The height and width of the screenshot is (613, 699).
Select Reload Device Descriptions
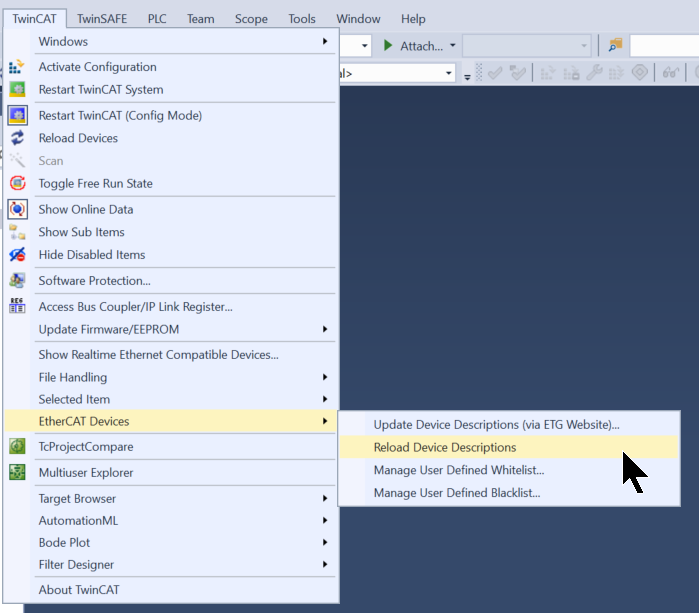(509, 447)
